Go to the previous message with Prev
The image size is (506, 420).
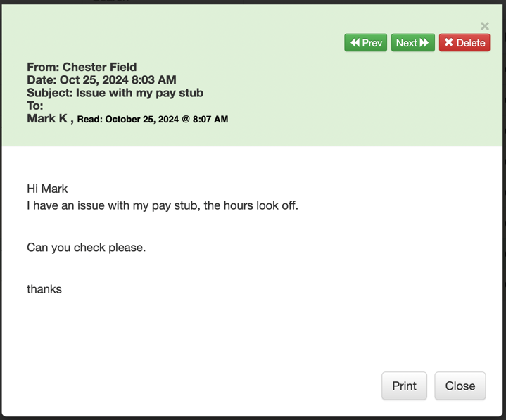coord(366,43)
